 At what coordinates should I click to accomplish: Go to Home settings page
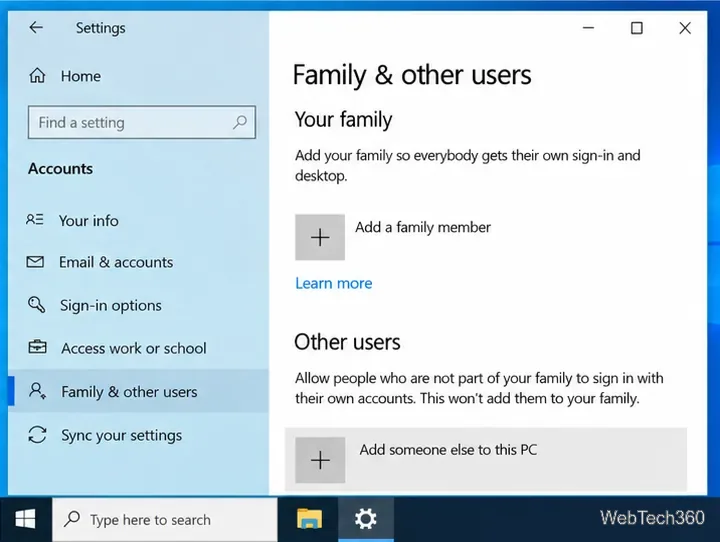click(80, 76)
